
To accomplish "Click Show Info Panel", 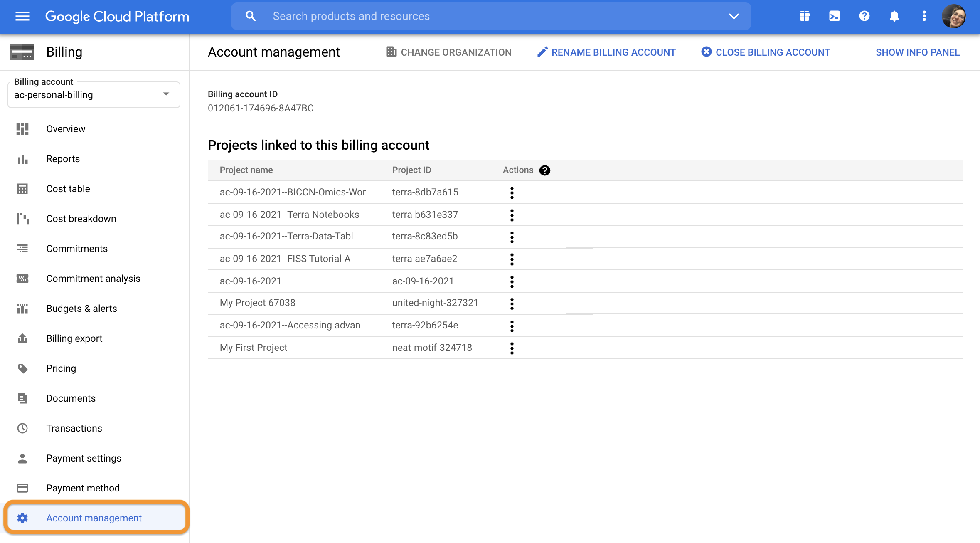I will pos(918,52).
